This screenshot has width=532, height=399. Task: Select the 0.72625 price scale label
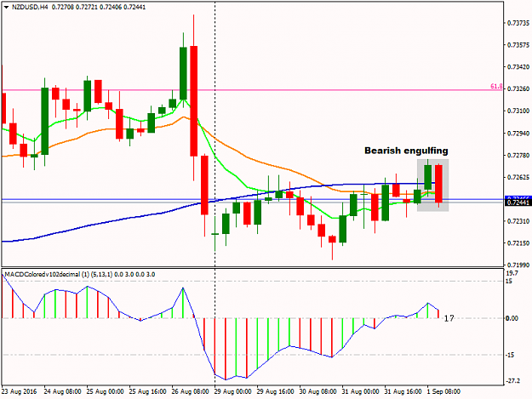(518, 177)
